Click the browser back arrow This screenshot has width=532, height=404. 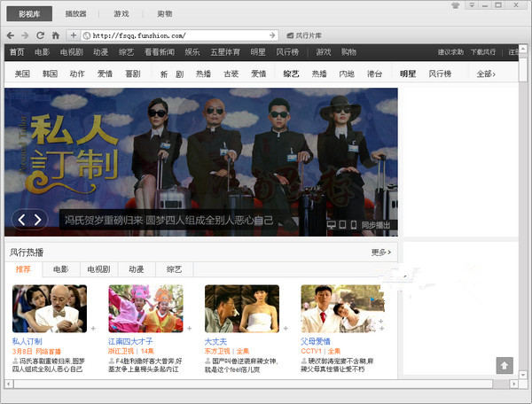point(10,35)
